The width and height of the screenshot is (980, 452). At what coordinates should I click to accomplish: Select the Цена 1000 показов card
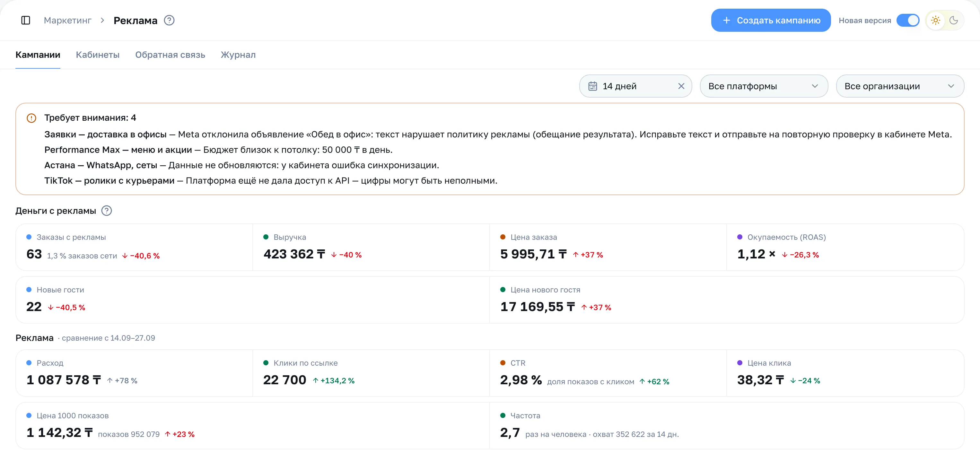[x=253, y=426]
